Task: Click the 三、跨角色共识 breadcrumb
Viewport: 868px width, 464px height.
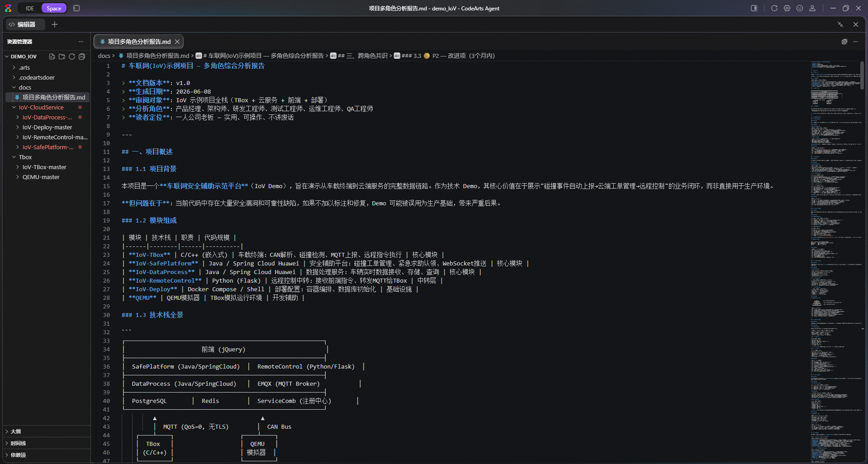Action: tap(359, 56)
